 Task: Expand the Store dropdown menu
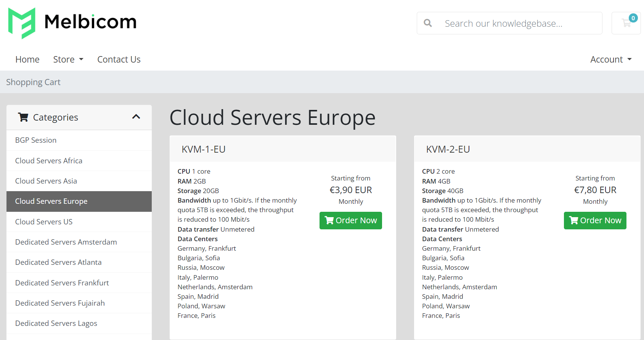(x=68, y=60)
